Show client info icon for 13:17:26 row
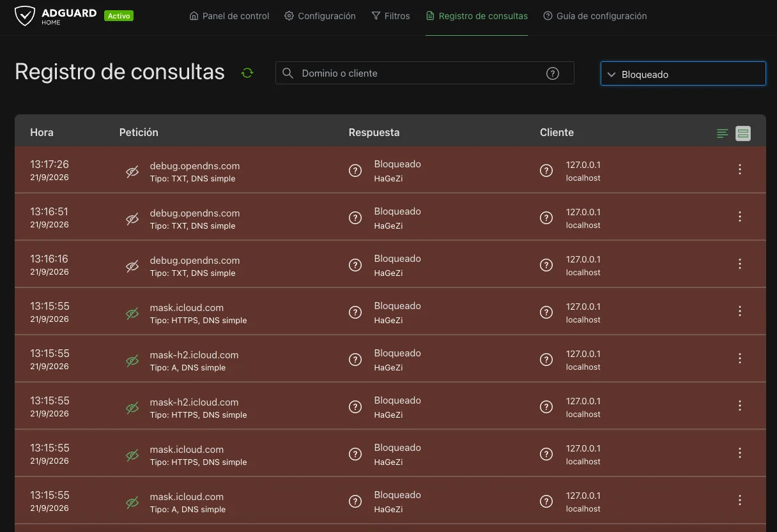This screenshot has width=777, height=532. coord(546,171)
